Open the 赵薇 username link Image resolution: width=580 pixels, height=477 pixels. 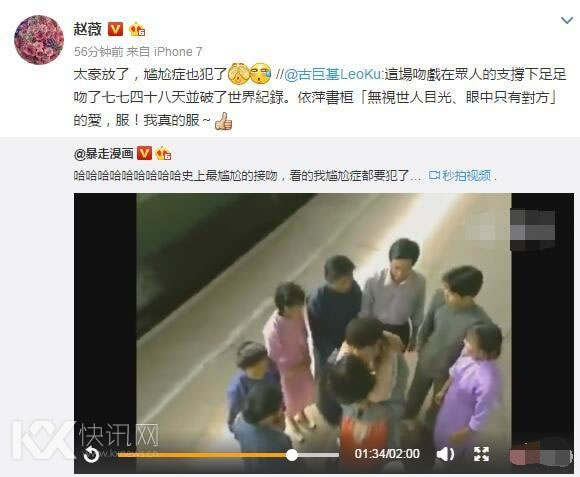pyautogui.click(x=88, y=29)
